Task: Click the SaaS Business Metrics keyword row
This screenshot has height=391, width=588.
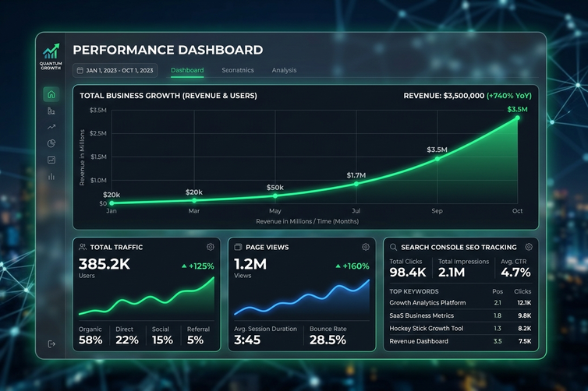Action: [460, 315]
